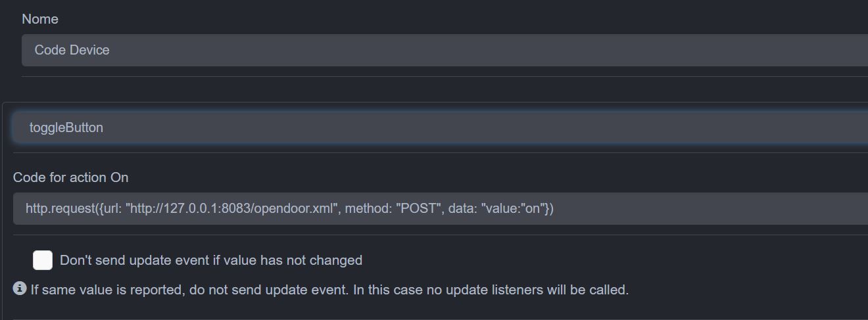Click the help text about update listeners
Screen dimensions: 868x320
click(x=329, y=289)
